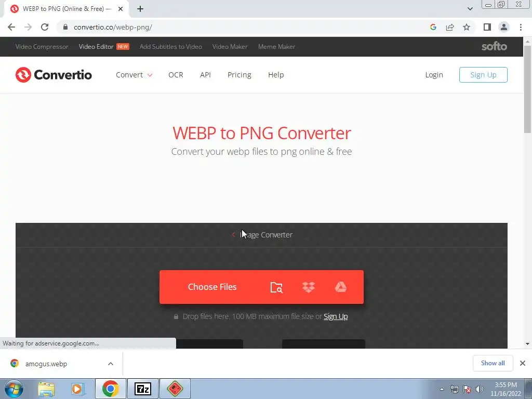Choose files from Dropbox icon
The width and height of the screenshot is (532, 399).
click(309, 287)
